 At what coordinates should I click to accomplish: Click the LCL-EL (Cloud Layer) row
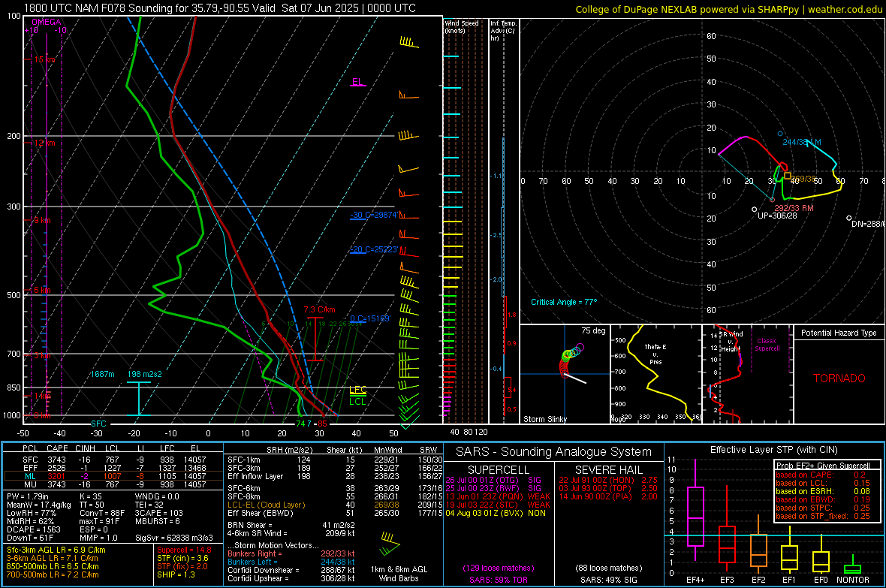click(335, 505)
